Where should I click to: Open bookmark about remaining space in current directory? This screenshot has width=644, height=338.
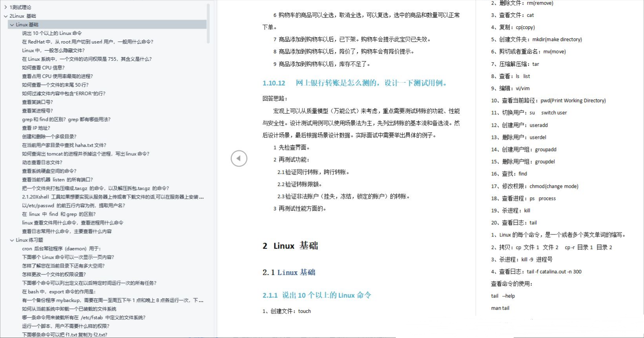[63, 266]
